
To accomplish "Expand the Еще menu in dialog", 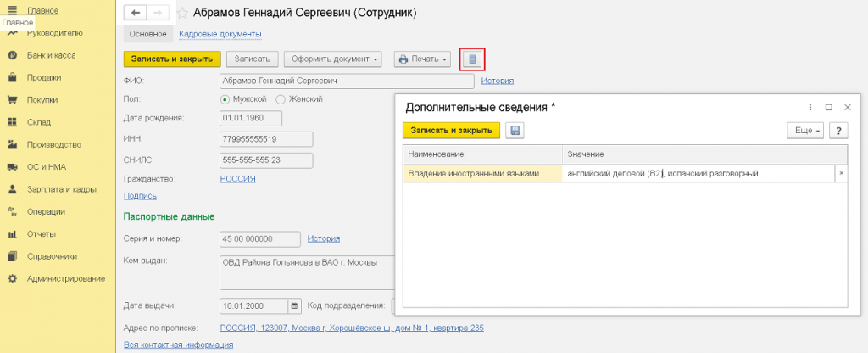I will coord(805,131).
